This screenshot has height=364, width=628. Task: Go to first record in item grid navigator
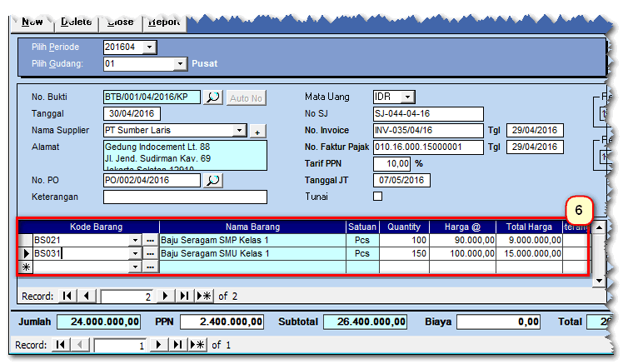point(67,296)
